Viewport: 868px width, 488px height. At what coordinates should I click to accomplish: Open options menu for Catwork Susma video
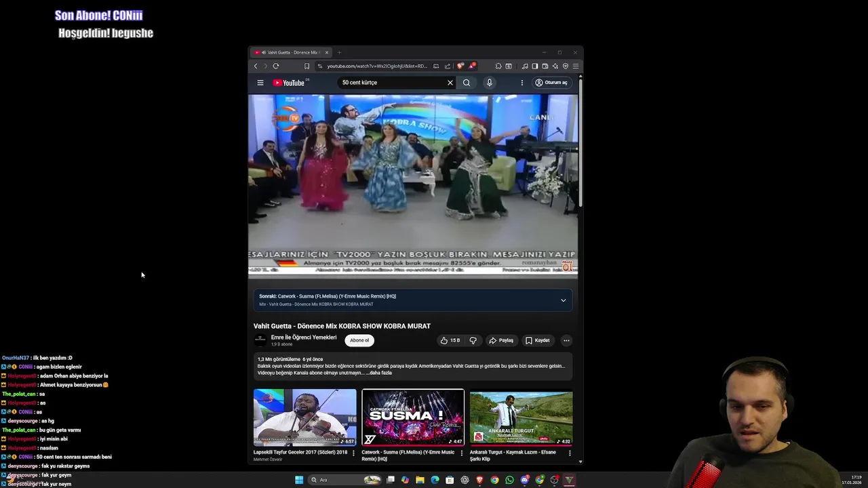[462, 453]
